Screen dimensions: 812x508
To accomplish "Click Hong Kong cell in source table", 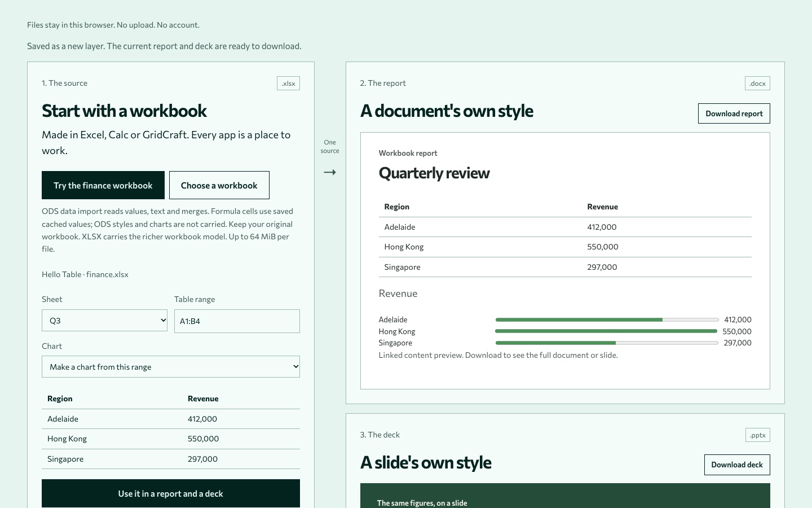I will point(67,439).
